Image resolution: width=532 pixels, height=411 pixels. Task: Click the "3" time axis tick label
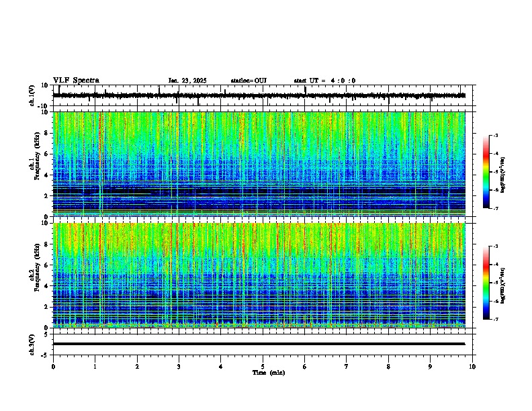179,367
